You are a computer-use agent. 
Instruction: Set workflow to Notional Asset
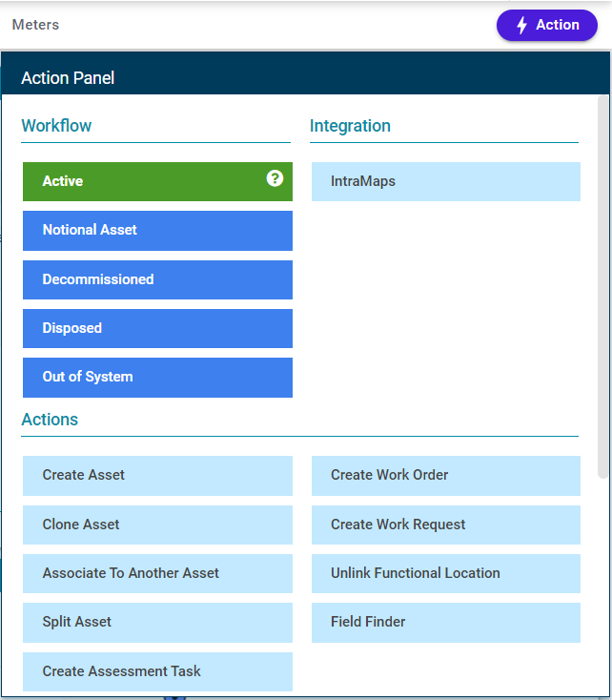tap(157, 231)
